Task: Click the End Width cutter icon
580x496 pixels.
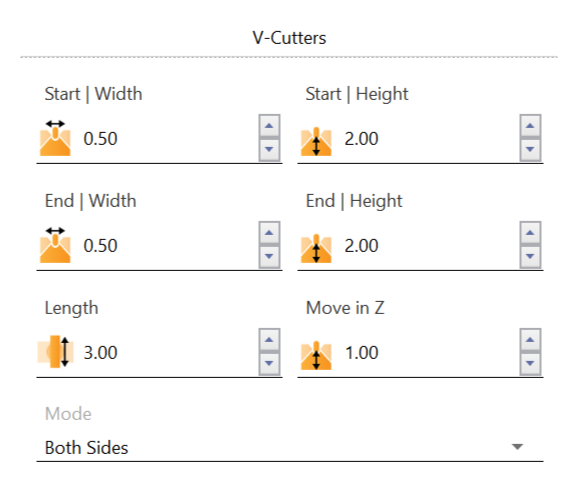Action: [55, 245]
